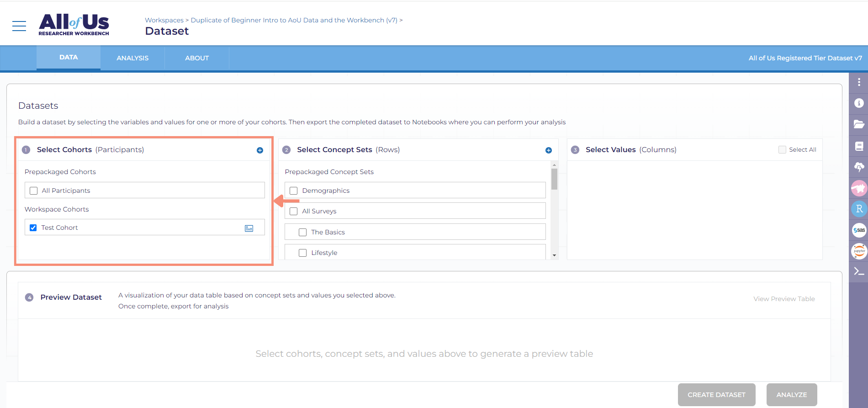Click the 'Select Values' heading
868x408 pixels.
(x=610, y=149)
